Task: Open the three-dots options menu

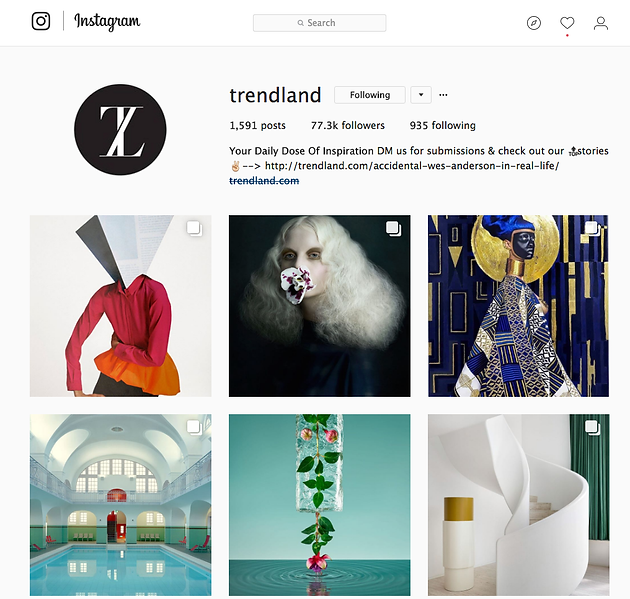Action: point(443,95)
